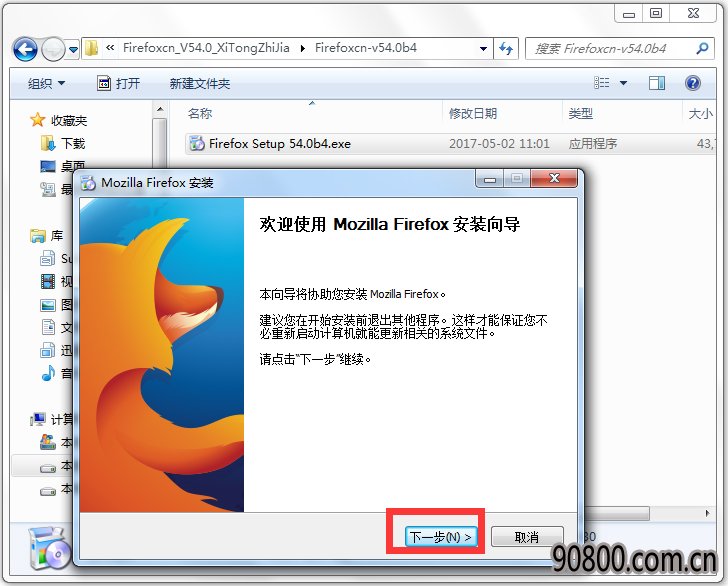The width and height of the screenshot is (728, 586).
Task: Go back using Explorer's back arrow
Action: (25, 49)
